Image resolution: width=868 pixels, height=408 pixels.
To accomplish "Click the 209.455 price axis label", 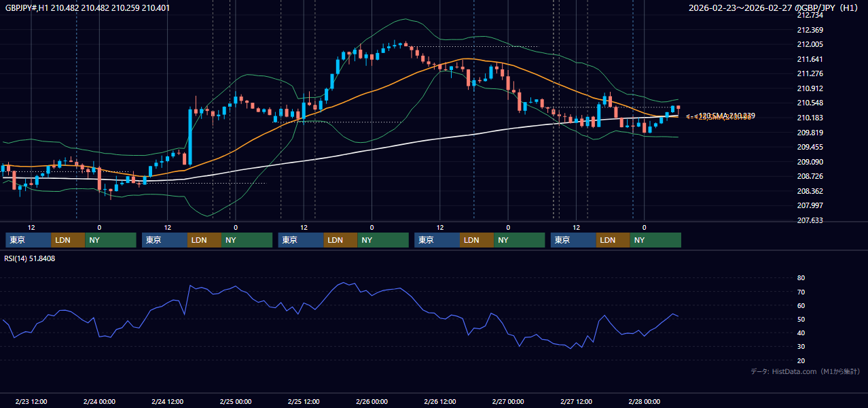I will point(810,147).
